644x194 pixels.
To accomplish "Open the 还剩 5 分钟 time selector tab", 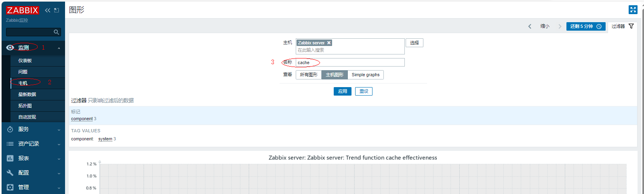I will 585,26.
